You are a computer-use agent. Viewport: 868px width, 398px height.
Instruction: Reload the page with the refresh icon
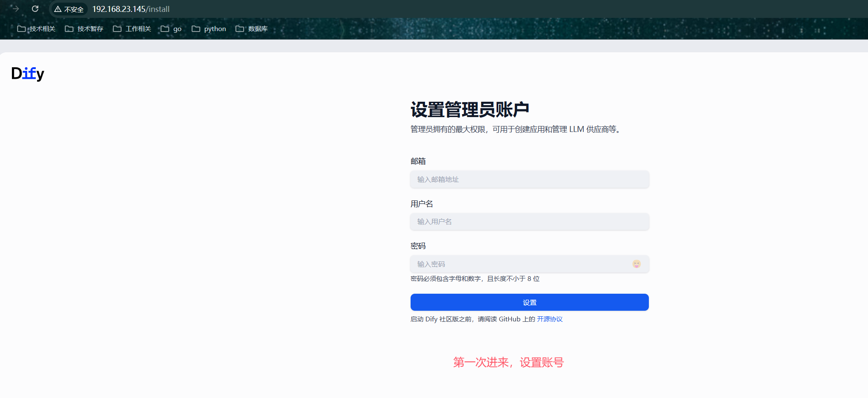pos(35,9)
